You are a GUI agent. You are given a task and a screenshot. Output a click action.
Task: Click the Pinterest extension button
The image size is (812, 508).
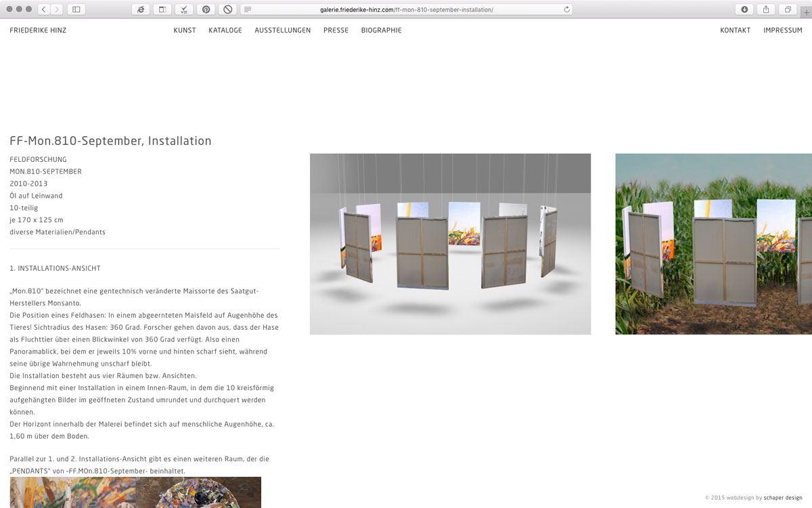coord(206,9)
